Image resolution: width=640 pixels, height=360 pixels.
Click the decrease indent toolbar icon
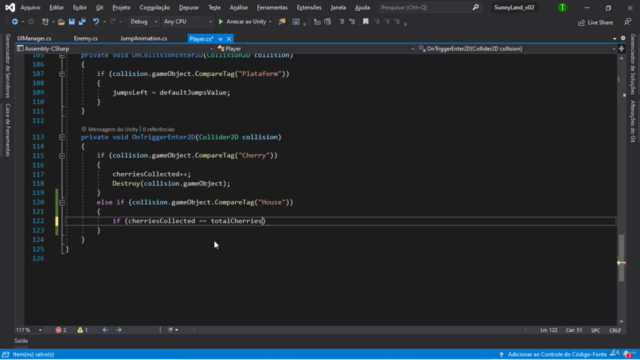[x=341, y=22]
